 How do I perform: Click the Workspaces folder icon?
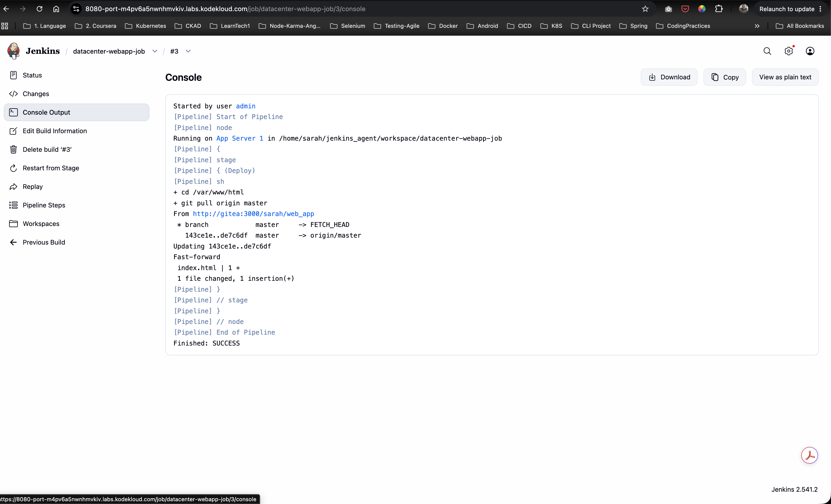[13, 223]
